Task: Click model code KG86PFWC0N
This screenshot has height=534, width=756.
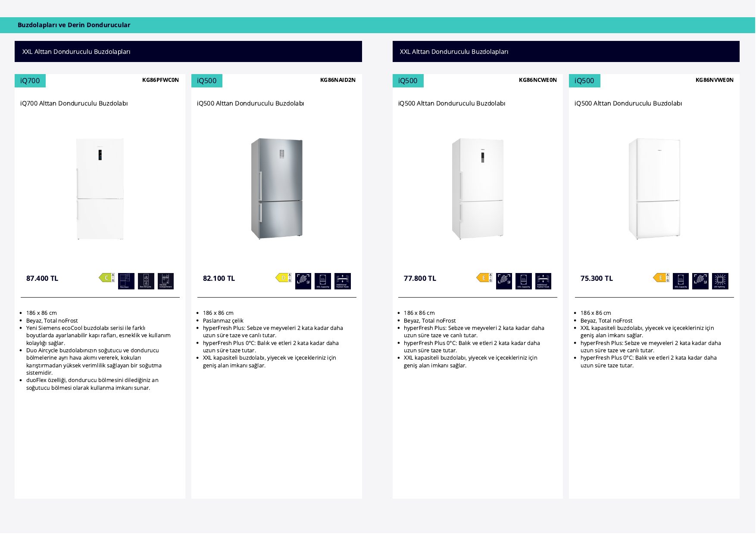Action: (x=160, y=80)
